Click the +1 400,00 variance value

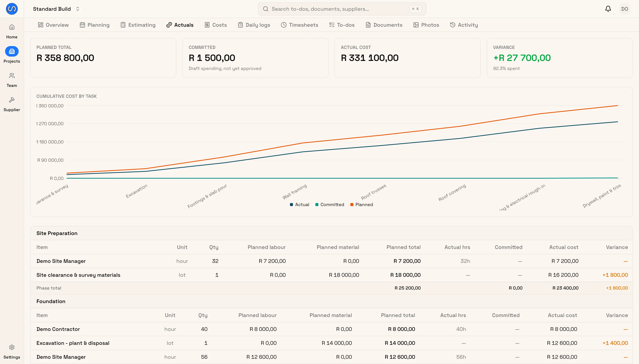click(x=615, y=343)
